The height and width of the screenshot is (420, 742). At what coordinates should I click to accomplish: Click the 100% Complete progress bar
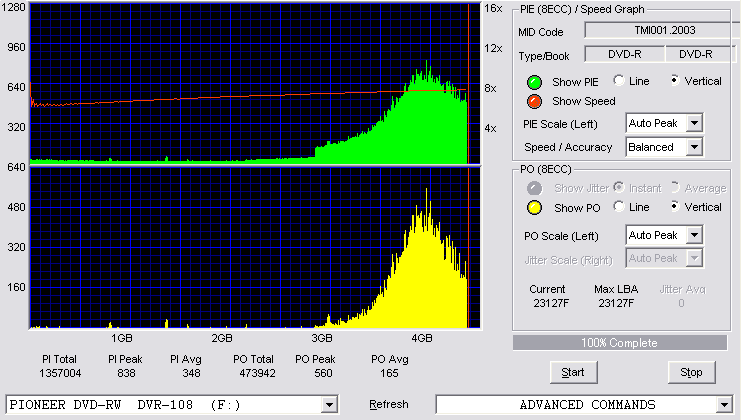(x=619, y=343)
